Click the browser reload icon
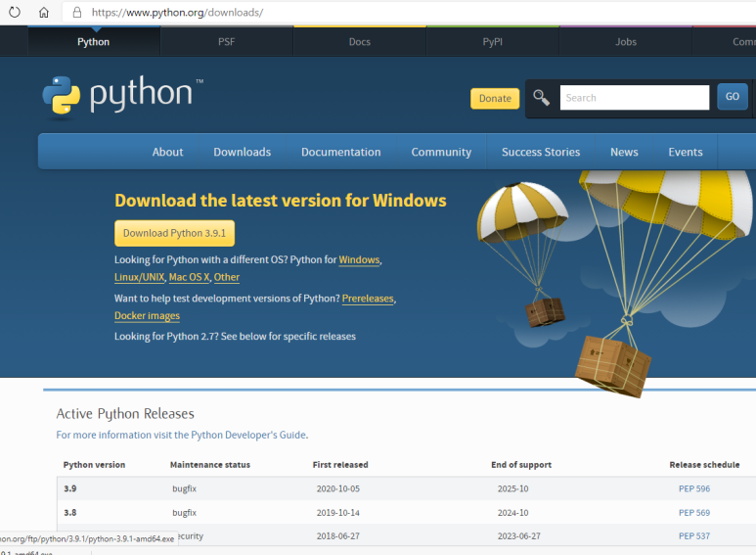Viewport: 756px width, 555px height. pyautogui.click(x=15, y=12)
